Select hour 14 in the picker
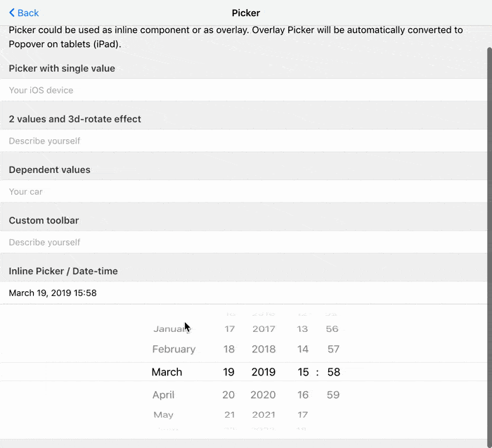 coord(303,349)
